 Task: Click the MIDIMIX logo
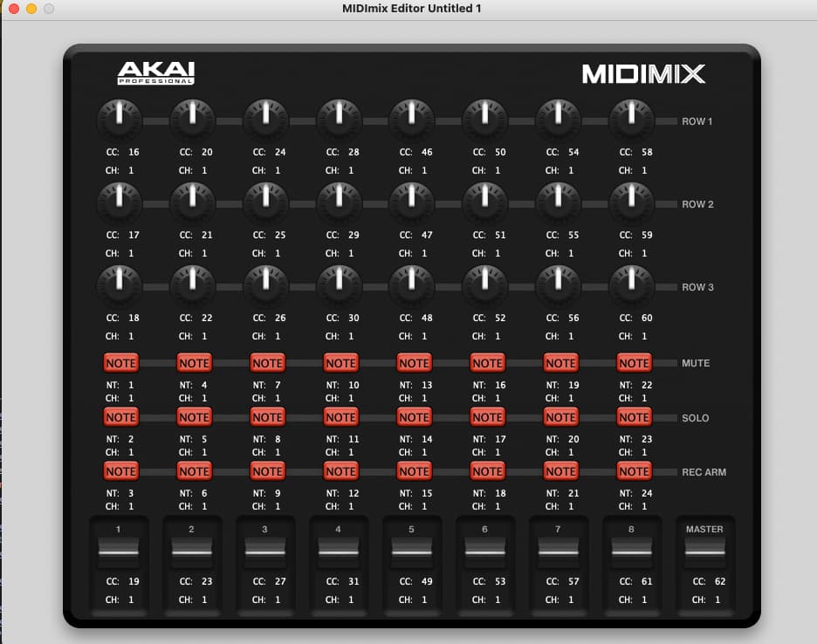pyautogui.click(x=643, y=73)
